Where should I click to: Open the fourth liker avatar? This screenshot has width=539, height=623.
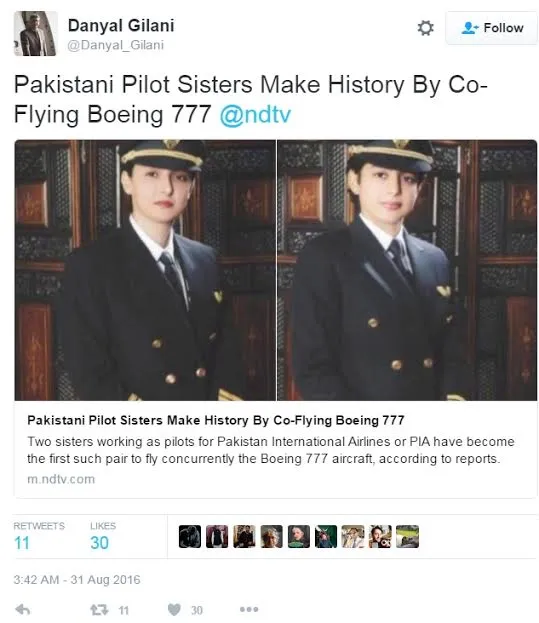(271, 536)
